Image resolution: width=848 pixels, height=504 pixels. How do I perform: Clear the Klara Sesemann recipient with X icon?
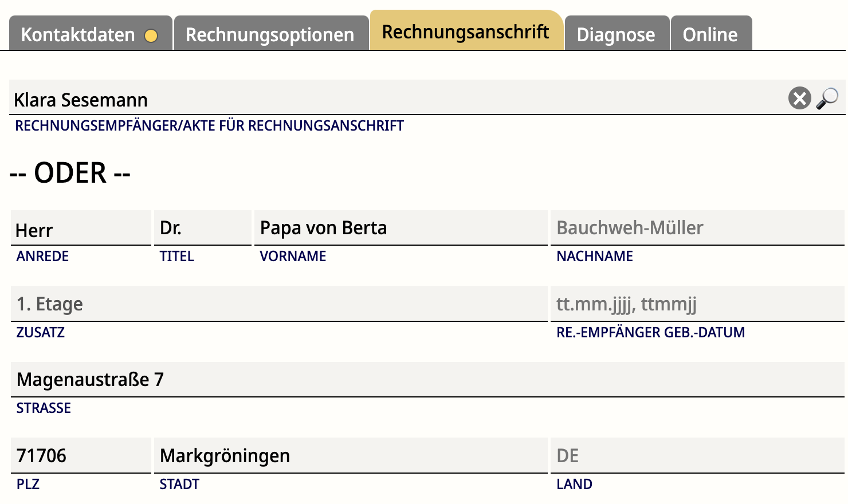click(x=799, y=98)
